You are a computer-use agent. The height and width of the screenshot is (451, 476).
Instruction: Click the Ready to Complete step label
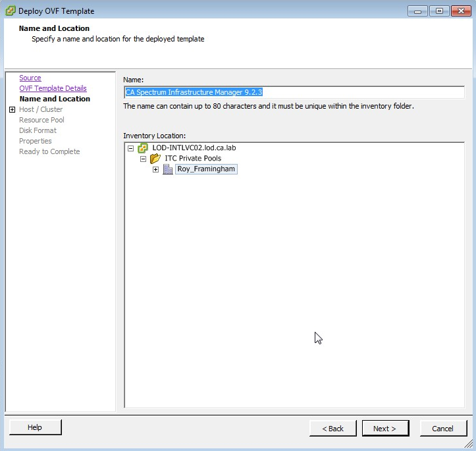(49, 151)
